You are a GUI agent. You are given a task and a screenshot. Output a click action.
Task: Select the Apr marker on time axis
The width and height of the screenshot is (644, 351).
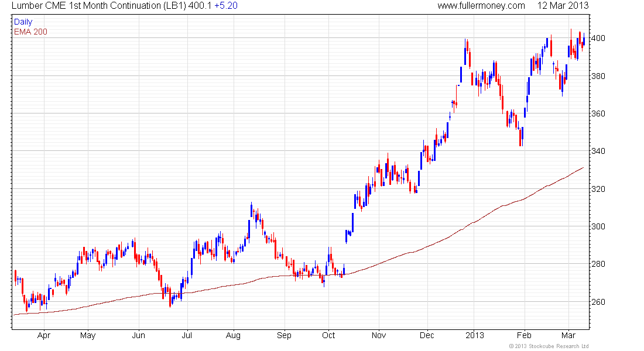click(44, 336)
